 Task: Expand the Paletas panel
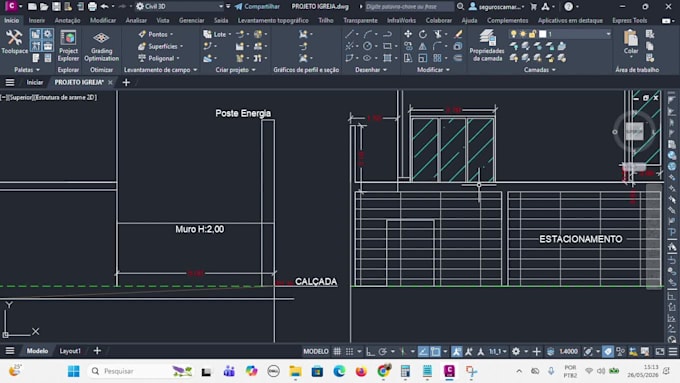coord(27,69)
